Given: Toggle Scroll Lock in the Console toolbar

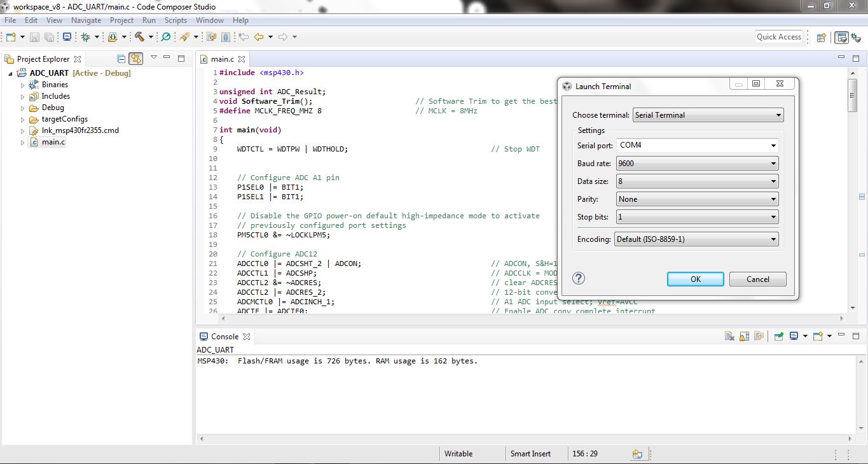Looking at the screenshot, I should click(x=745, y=337).
